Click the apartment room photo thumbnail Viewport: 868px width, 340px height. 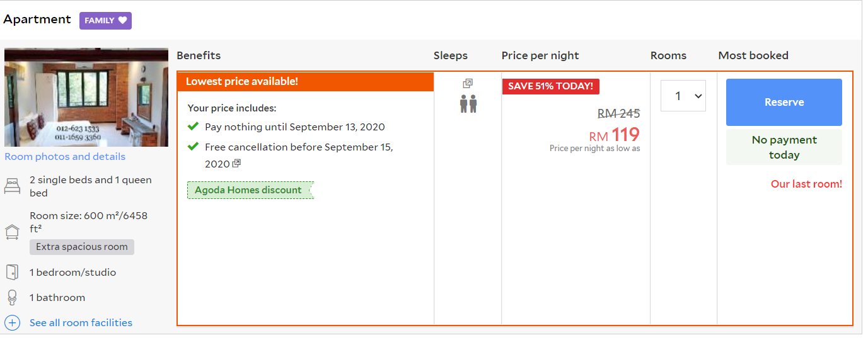click(86, 97)
